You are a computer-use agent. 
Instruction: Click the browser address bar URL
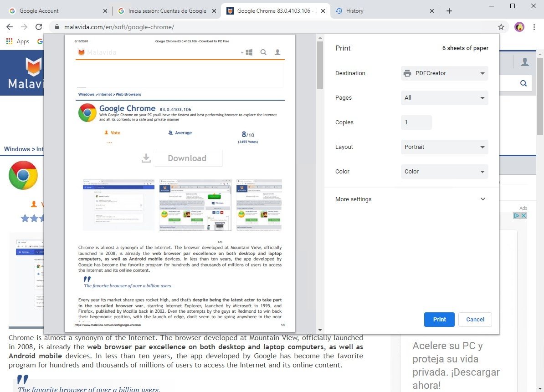(x=119, y=27)
